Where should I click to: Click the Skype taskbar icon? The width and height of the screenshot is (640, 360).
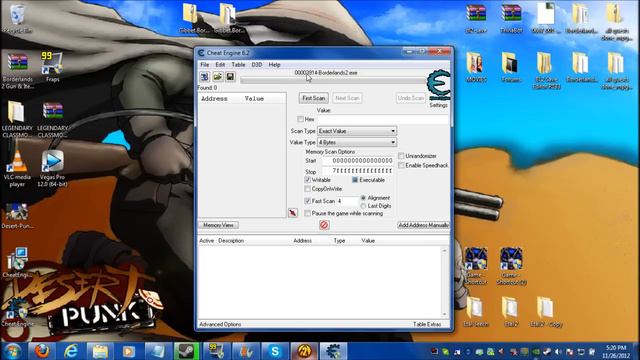(275, 351)
